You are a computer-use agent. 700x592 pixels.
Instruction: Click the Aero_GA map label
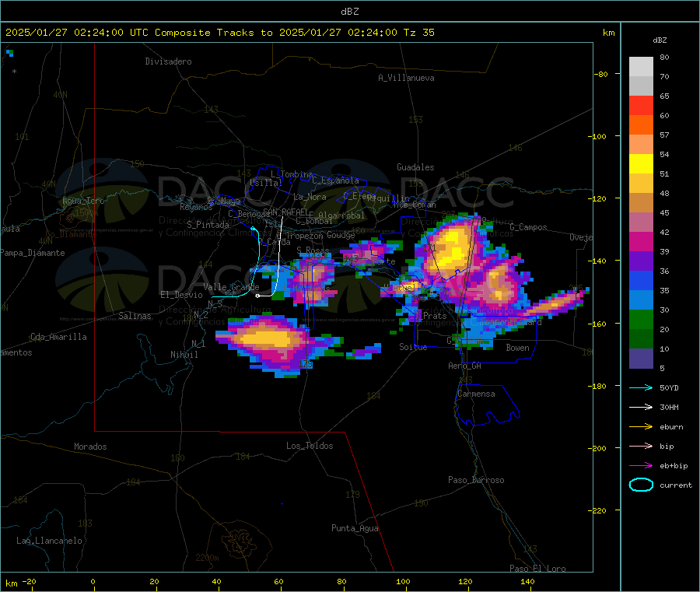coord(464,366)
